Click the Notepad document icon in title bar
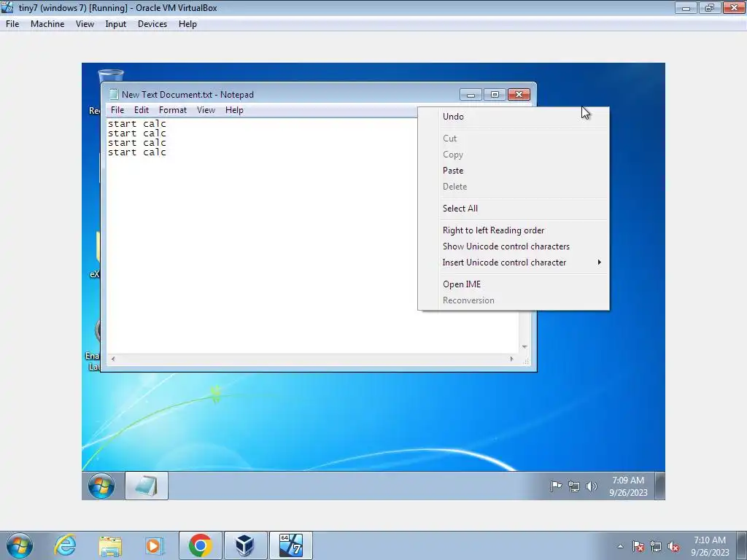This screenshot has width=747, height=560. [113, 94]
